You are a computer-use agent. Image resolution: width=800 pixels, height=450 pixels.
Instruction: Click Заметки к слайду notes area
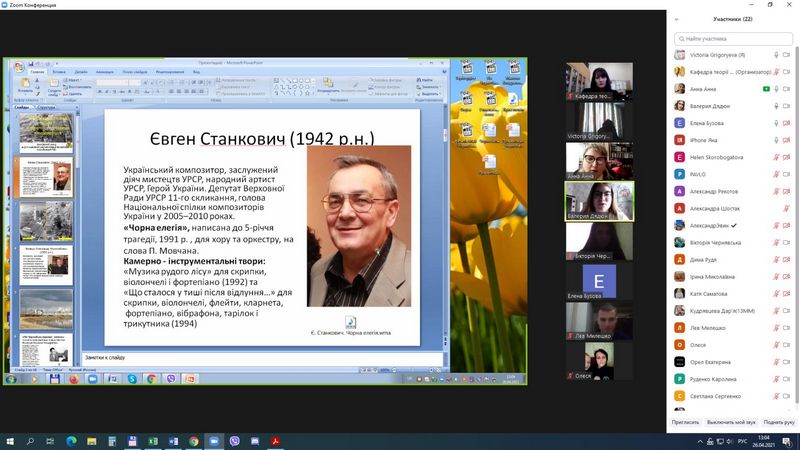262,358
